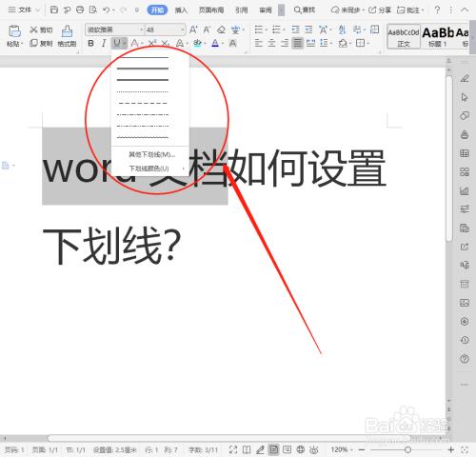Click the distributed alignment icon
This screenshot has height=457, width=476.
pos(310,43)
